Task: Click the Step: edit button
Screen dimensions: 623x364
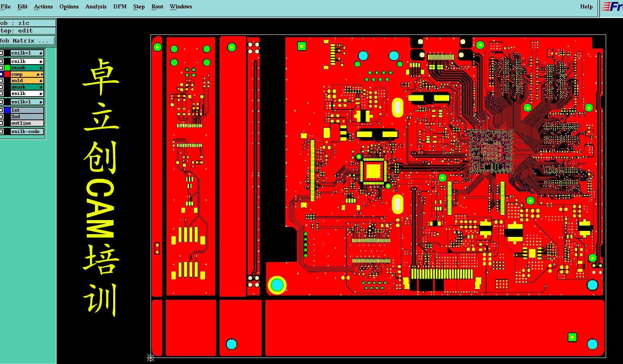Action: pos(28,30)
